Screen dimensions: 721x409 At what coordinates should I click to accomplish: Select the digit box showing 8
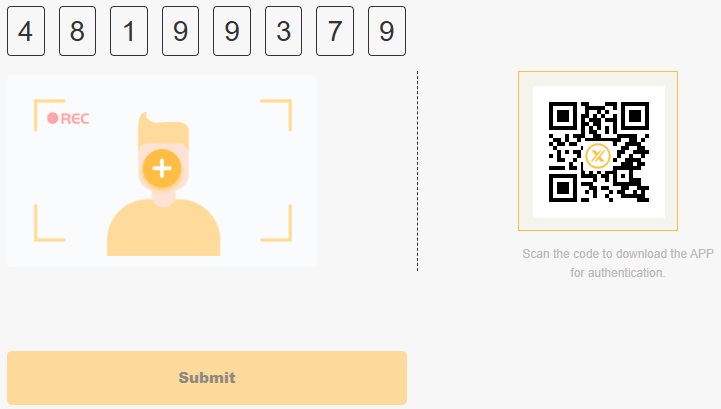77,31
